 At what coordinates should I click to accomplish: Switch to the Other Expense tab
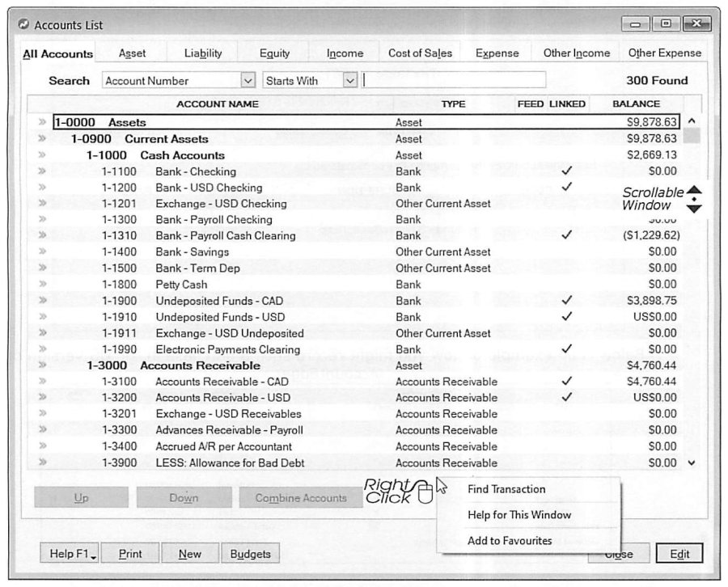pyautogui.click(x=664, y=53)
